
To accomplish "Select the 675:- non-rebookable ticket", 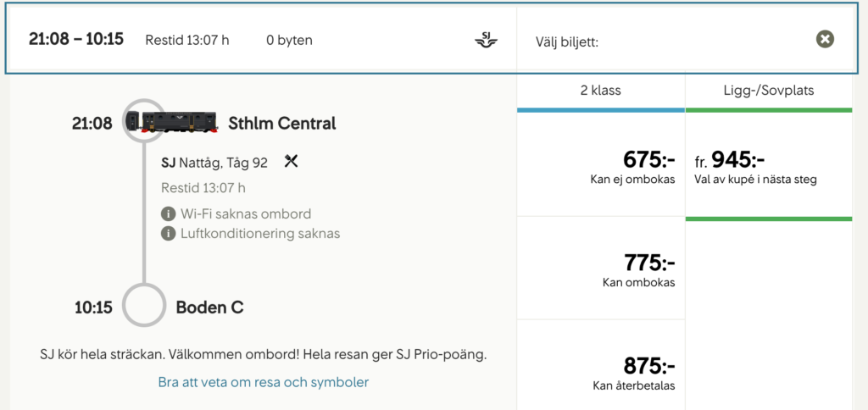I will click(x=601, y=165).
